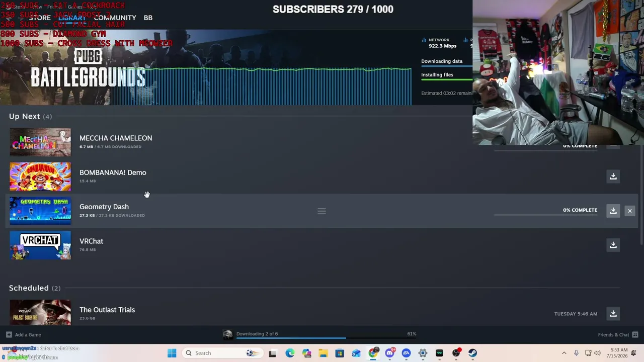Screen dimensions: 644x362
Task: Open the taskbar clock and date
Action: click(617, 353)
